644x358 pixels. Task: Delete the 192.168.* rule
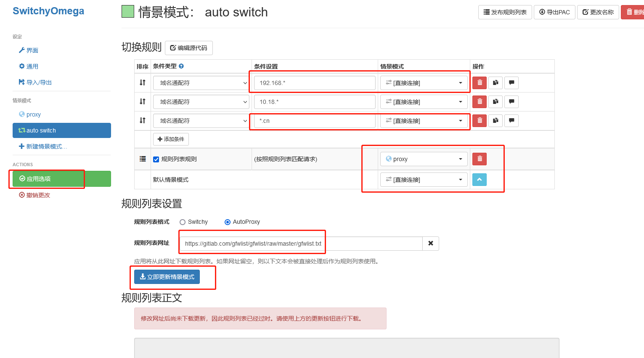point(480,83)
